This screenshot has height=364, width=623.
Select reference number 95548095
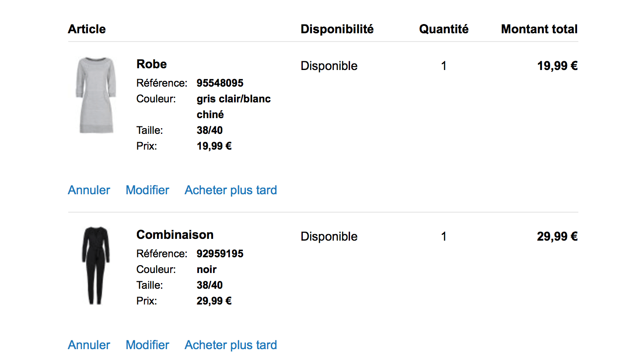(220, 83)
